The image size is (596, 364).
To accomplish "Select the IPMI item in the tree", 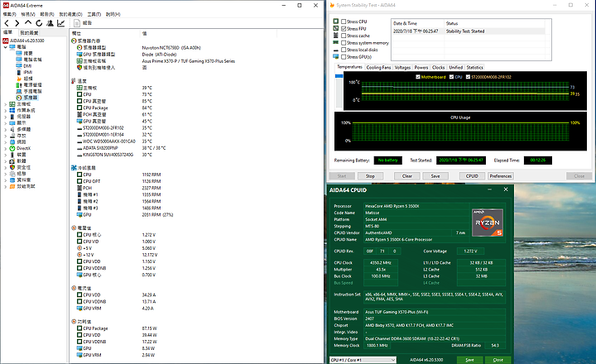I will click(x=28, y=72).
